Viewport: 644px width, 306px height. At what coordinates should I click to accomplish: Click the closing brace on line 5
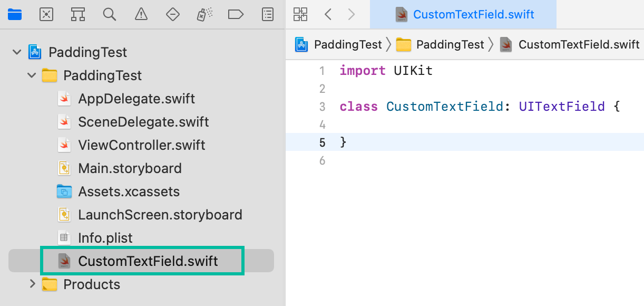[343, 142]
